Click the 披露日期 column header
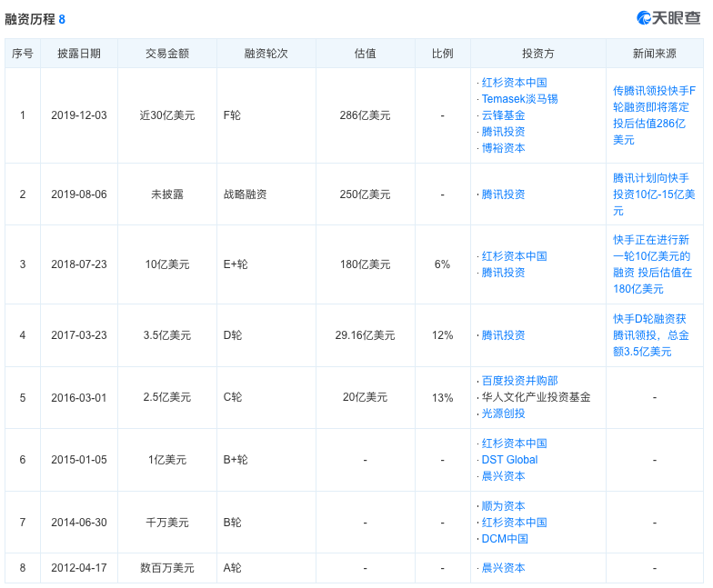 tap(79, 54)
